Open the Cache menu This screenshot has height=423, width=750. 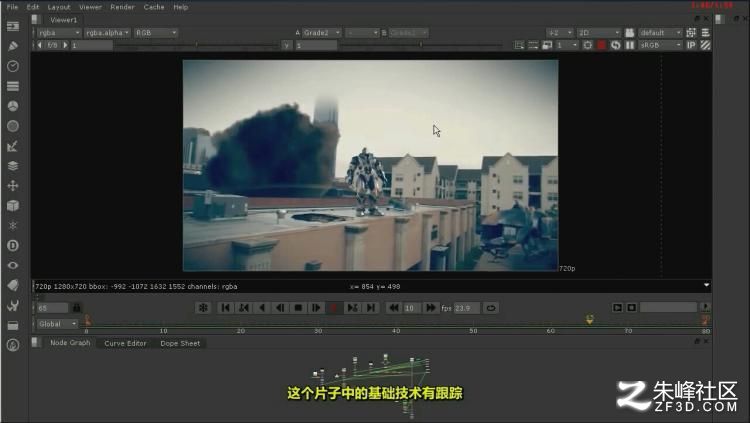(154, 7)
